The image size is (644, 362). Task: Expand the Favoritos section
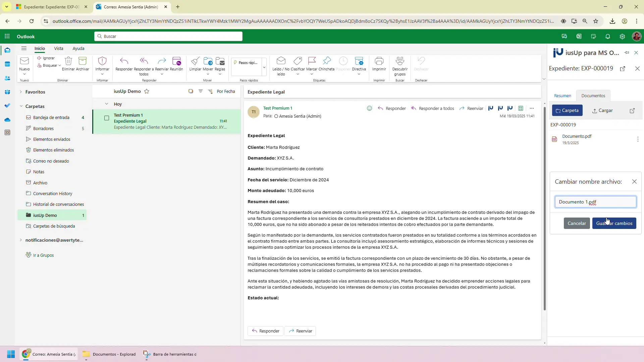(x=21, y=92)
